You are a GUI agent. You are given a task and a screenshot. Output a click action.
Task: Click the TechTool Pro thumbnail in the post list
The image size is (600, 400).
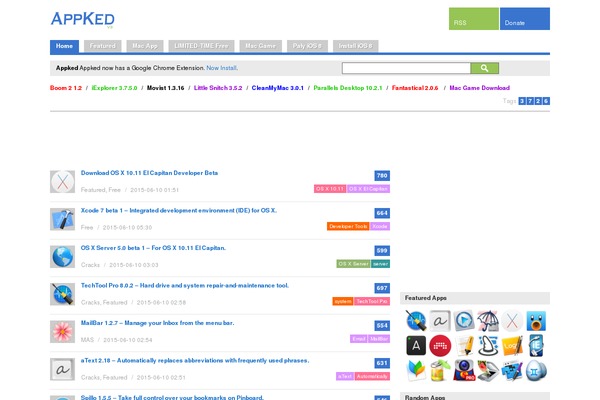62,294
